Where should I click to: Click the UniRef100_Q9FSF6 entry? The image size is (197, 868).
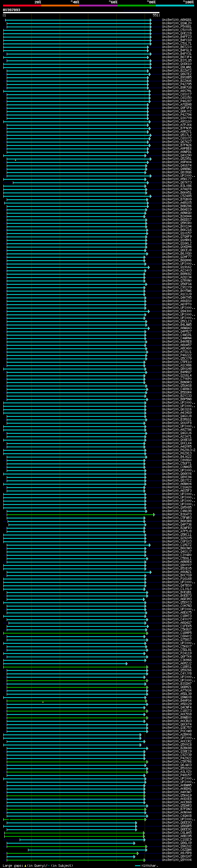click(176, 108)
